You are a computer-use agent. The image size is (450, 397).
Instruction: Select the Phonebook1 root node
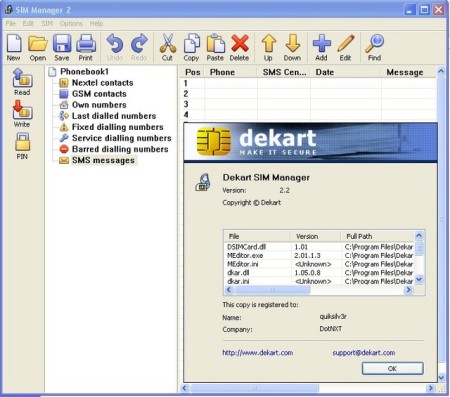(x=84, y=72)
